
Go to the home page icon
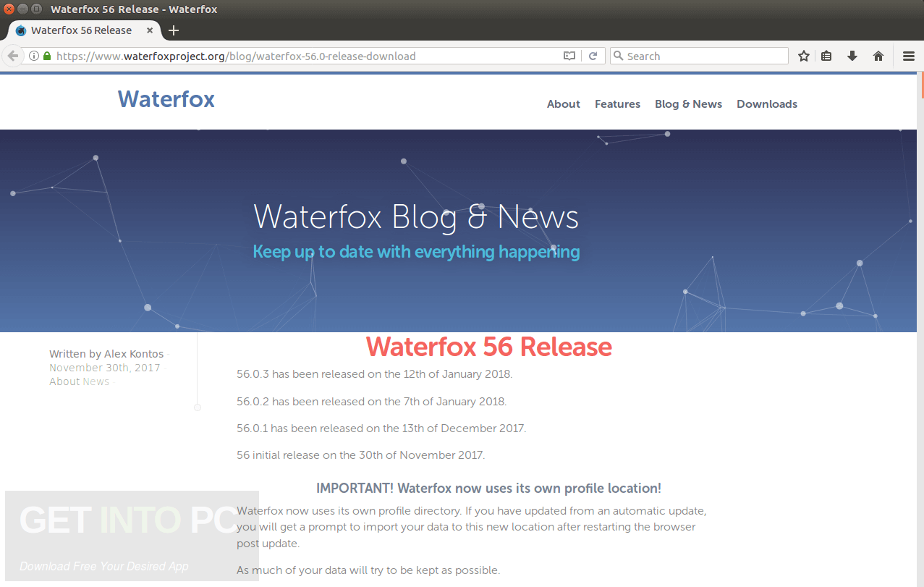(878, 56)
